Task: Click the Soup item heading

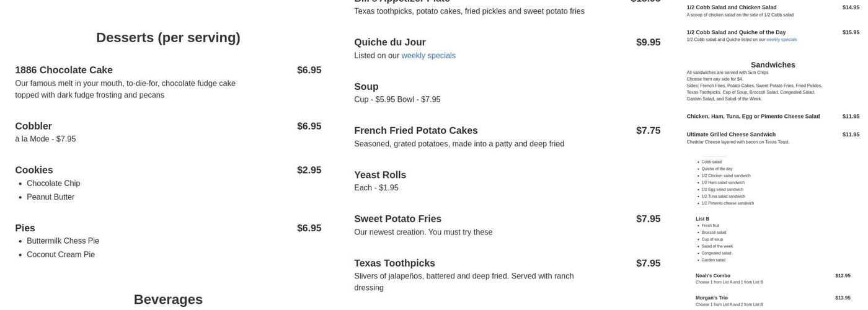Action: pos(366,86)
